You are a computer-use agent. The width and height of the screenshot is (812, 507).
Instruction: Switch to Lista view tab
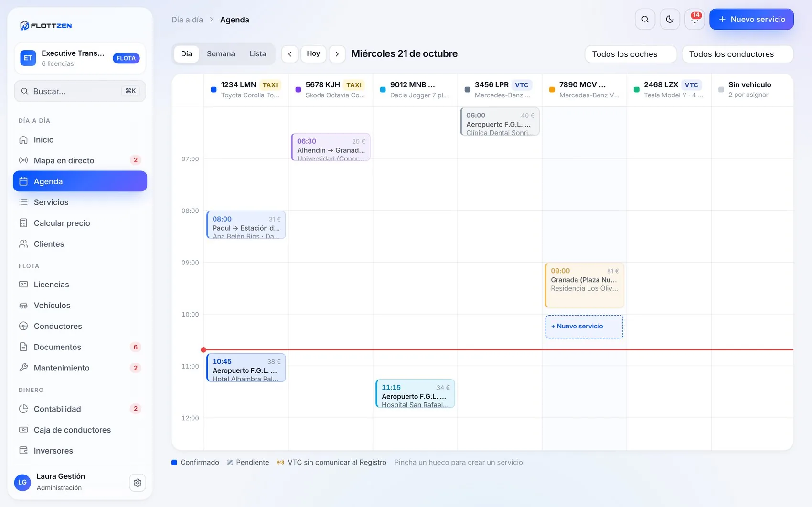[258, 54]
